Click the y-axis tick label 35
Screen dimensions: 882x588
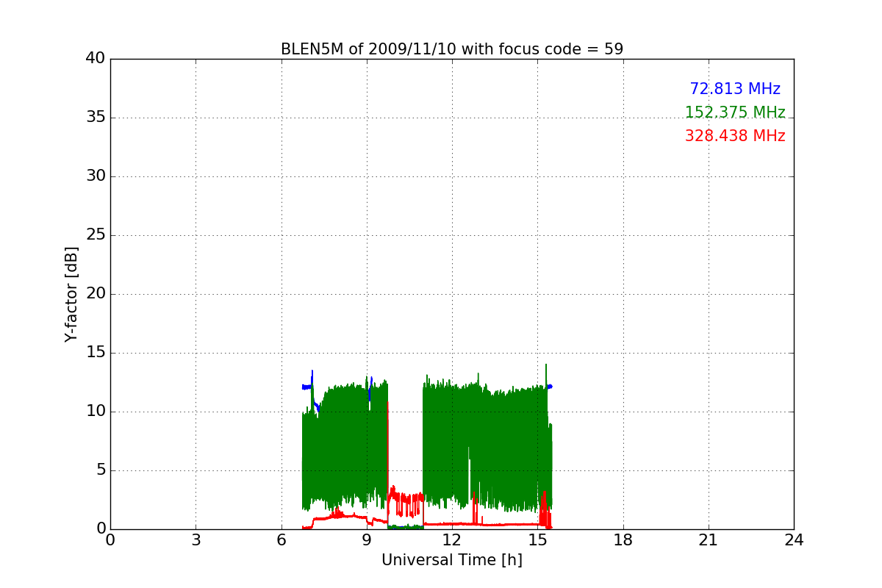coord(96,118)
